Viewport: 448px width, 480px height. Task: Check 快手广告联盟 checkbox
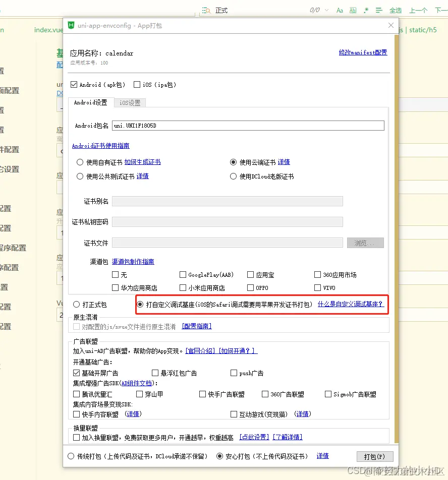(203, 394)
